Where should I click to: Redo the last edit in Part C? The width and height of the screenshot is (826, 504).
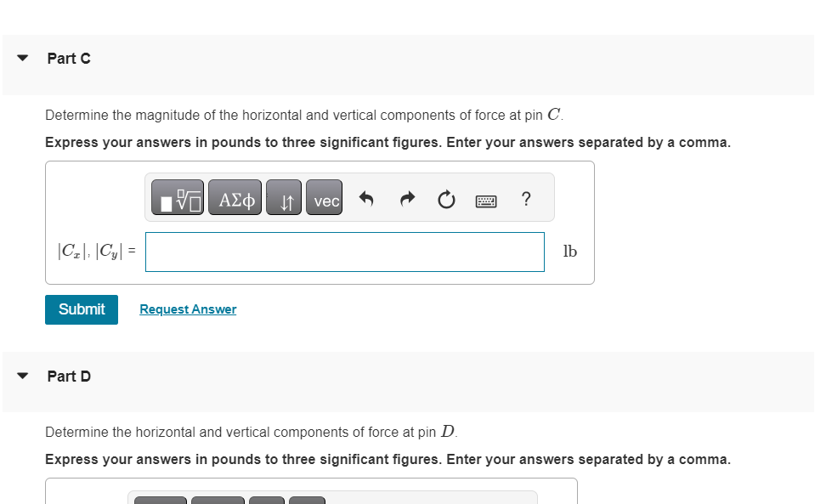pos(407,199)
